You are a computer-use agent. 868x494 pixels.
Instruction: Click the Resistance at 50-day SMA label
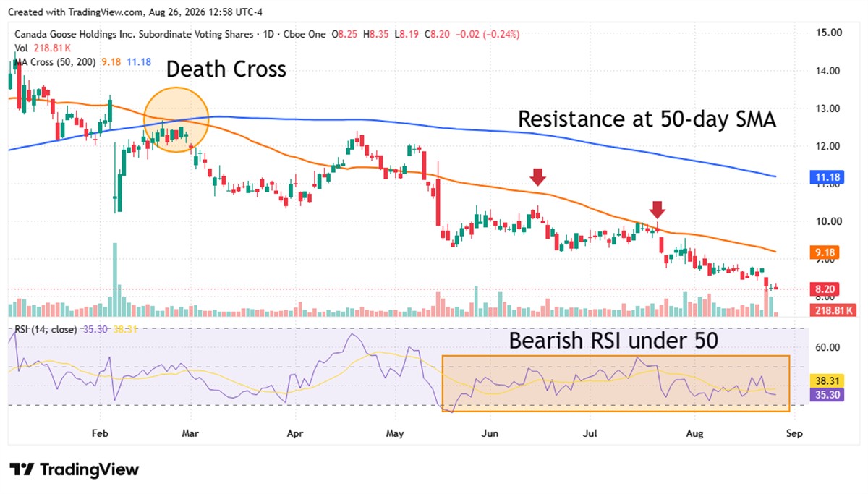647,119
